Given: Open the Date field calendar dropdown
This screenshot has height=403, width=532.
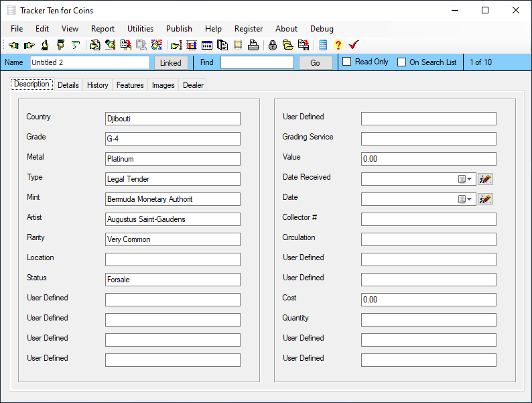Looking at the screenshot, I should click(466, 199).
